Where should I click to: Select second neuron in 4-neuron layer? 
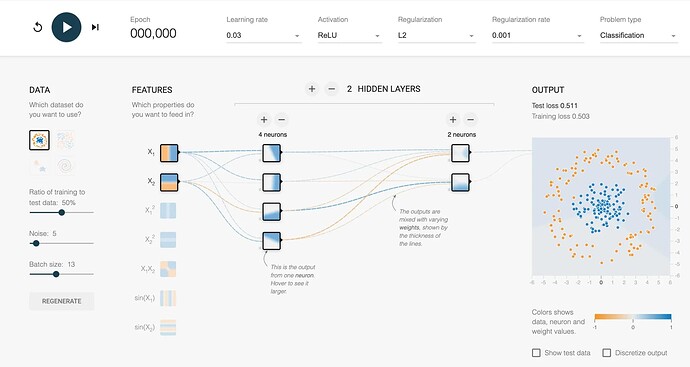[272, 183]
